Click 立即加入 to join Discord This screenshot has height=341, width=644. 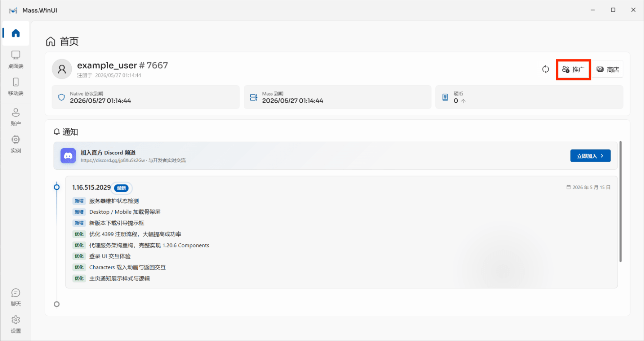click(x=590, y=156)
